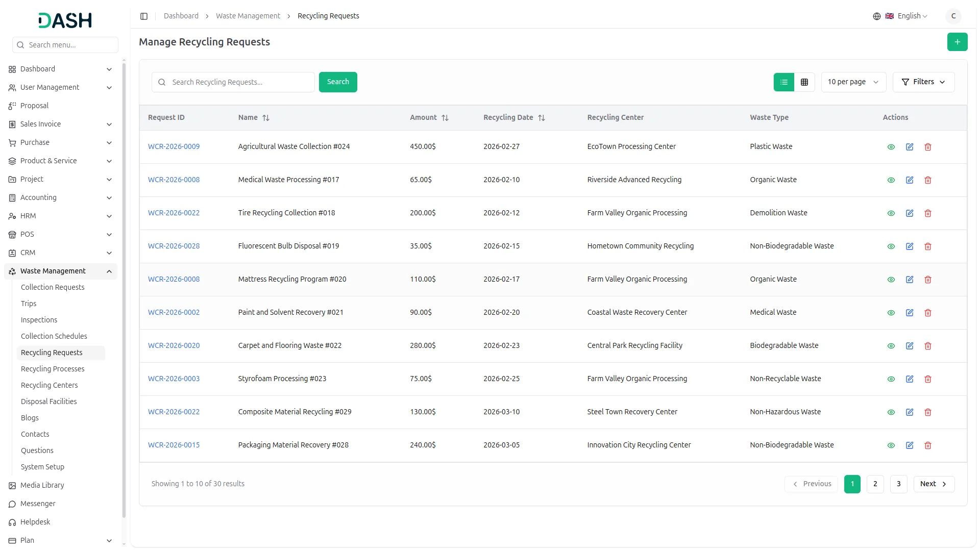
Task: Click the green add new request button
Action: 957,42
